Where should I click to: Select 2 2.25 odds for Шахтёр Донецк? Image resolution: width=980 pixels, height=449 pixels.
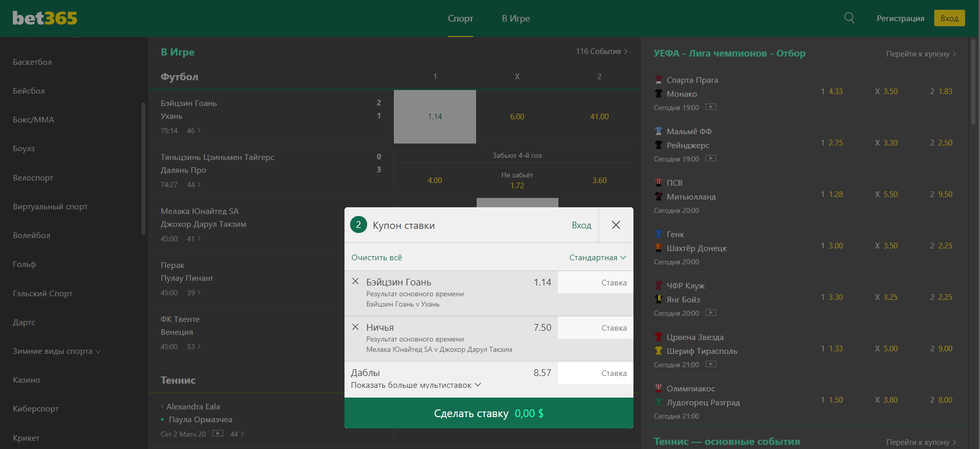point(941,246)
